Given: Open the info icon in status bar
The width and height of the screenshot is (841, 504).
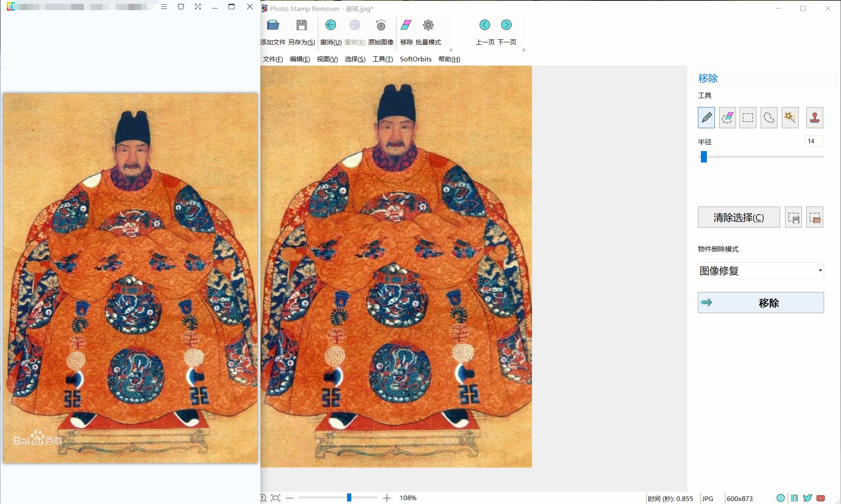Looking at the screenshot, I should (x=780, y=498).
